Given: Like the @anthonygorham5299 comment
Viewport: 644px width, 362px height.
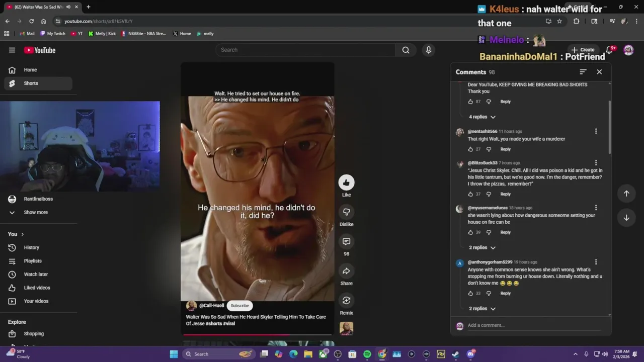Looking at the screenshot, I should [470, 293].
